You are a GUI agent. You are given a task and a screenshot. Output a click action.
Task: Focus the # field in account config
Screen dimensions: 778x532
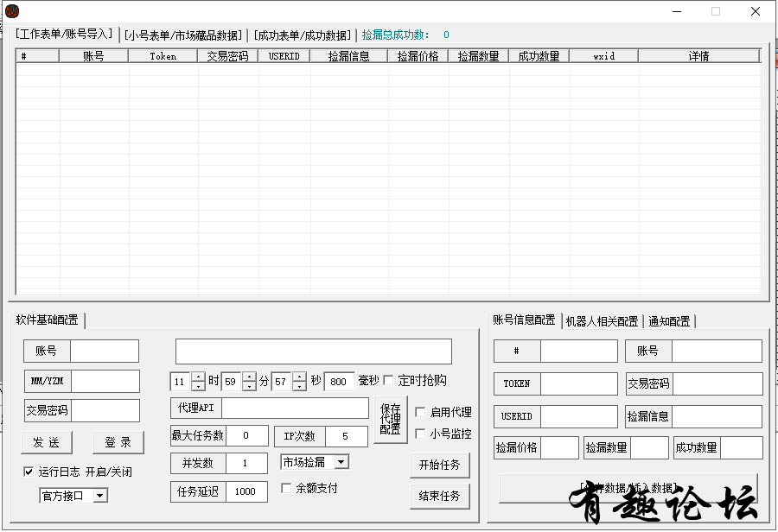(579, 351)
